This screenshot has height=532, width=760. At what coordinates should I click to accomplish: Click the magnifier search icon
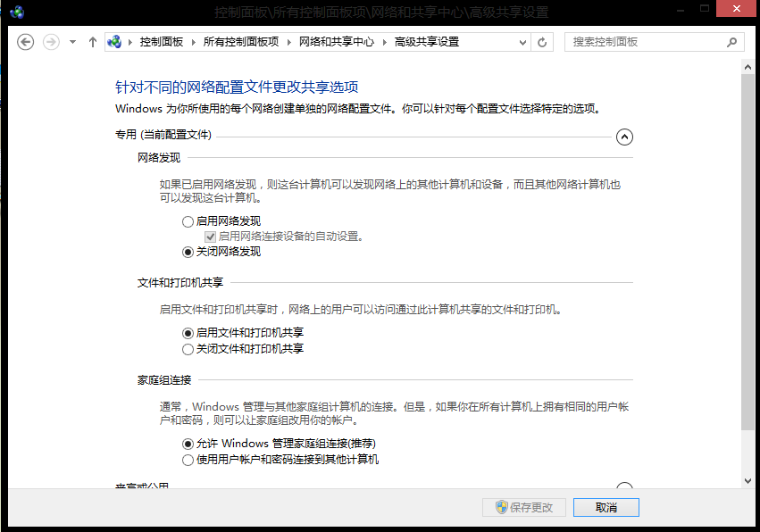point(732,42)
